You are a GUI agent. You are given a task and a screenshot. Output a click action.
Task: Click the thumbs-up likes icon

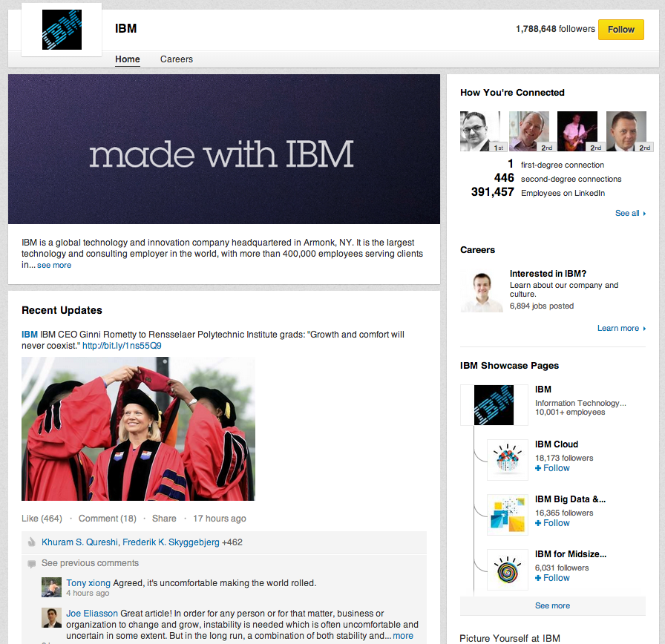tap(31, 542)
